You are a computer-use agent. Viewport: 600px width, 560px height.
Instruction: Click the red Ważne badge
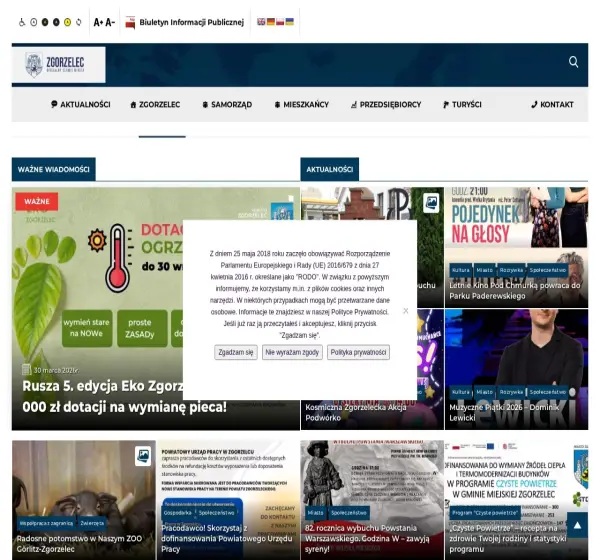click(x=37, y=201)
